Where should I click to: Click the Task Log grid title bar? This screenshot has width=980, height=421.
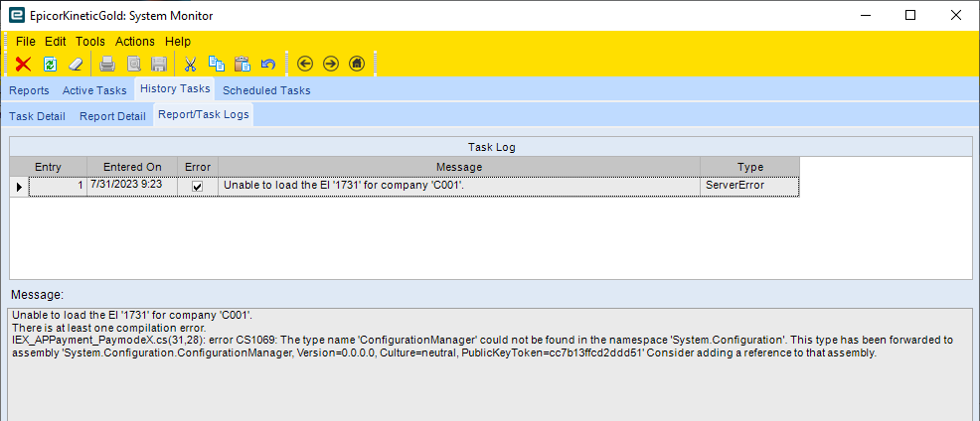(491, 147)
